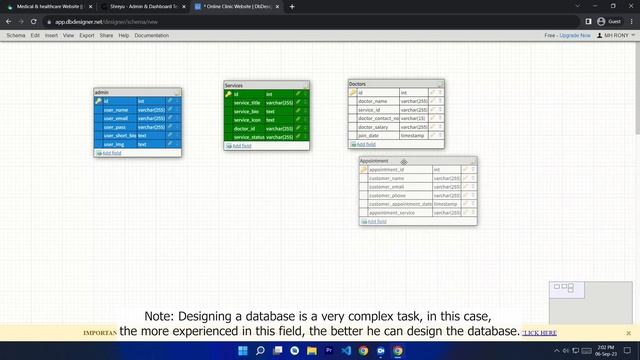The height and width of the screenshot is (360, 640).
Task: Delete the customer_phone field trash icon
Action: 473,195
